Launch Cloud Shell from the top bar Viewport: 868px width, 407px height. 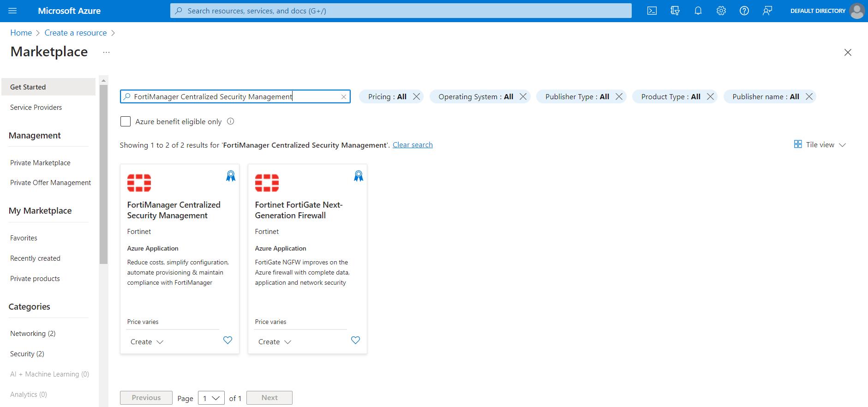[652, 11]
